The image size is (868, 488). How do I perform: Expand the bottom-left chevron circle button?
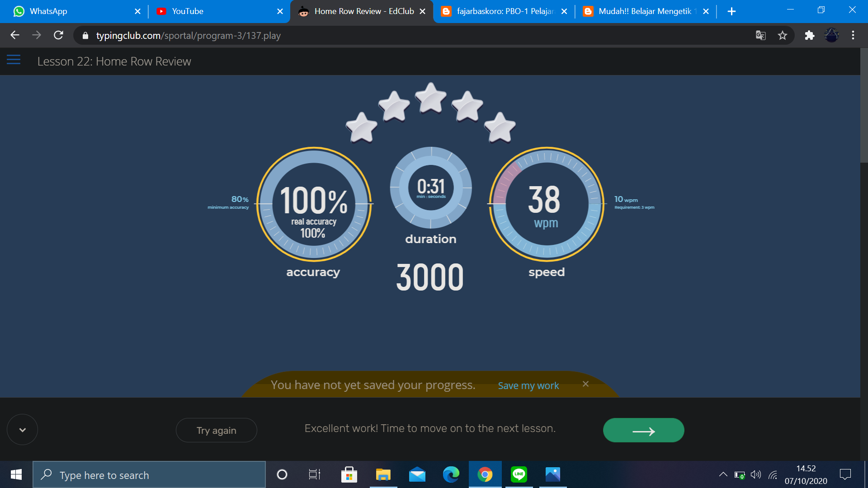click(22, 430)
